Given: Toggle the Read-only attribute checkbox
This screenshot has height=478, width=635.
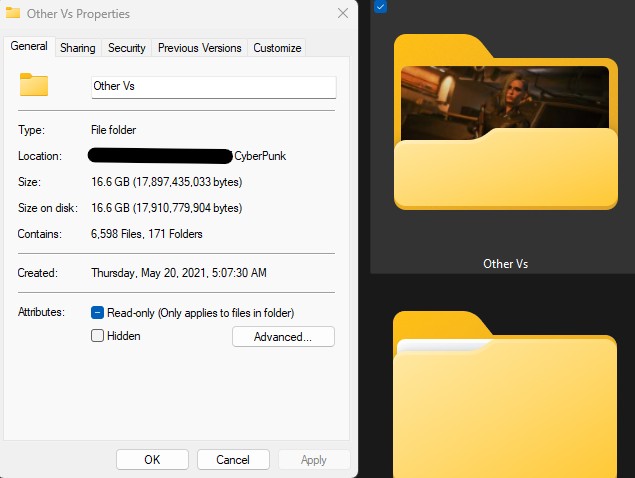Looking at the screenshot, I should pos(98,313).
